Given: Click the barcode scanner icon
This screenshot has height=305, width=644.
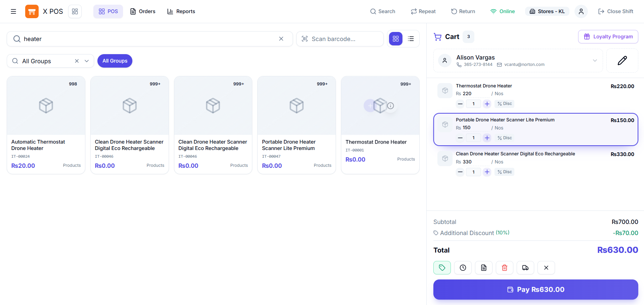Looking at the screenshot, I should [x=305, y=39].
